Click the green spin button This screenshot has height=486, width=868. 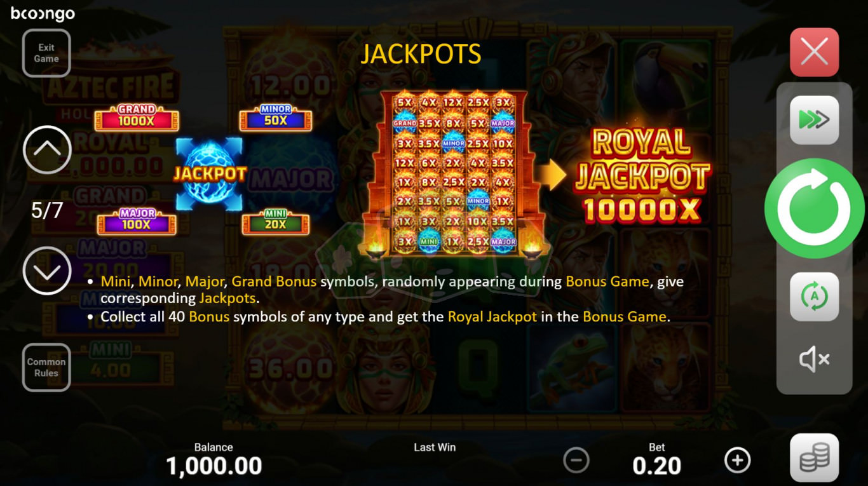[x=814, y=208]
